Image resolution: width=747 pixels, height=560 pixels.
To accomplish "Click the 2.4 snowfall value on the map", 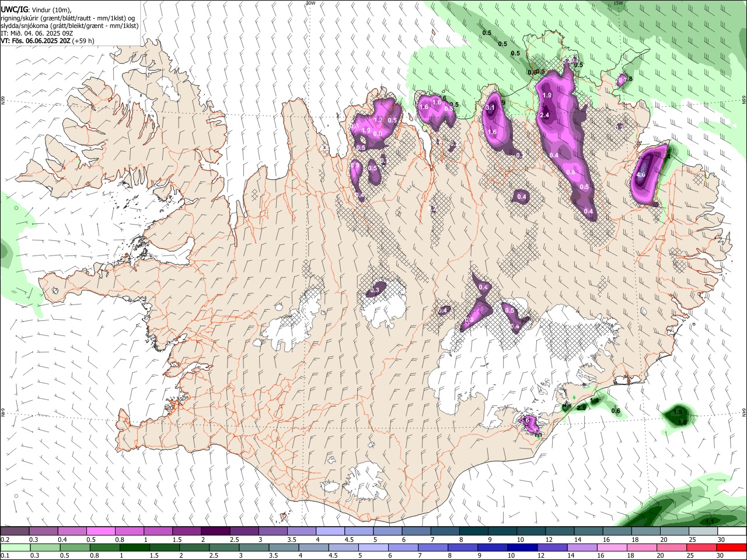I will [x=545, y=116].
